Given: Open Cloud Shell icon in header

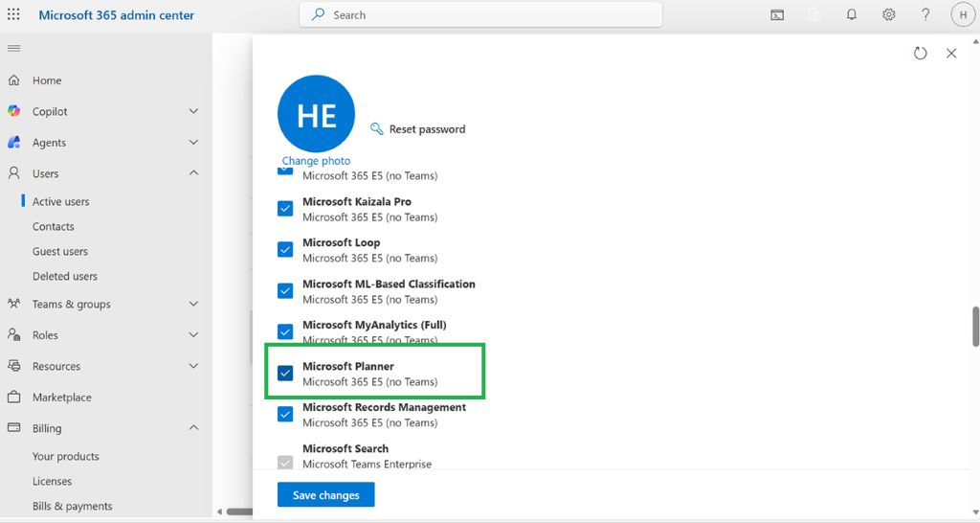Looking at the screenshot, I should click(x=777, y=15).
